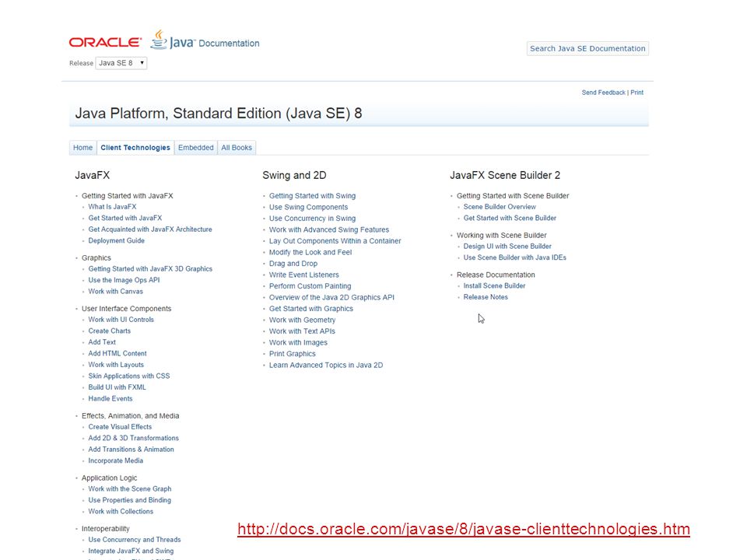Click the Oracle logo
The height and width of the screenshot is (560, 747).
(105, 42)
